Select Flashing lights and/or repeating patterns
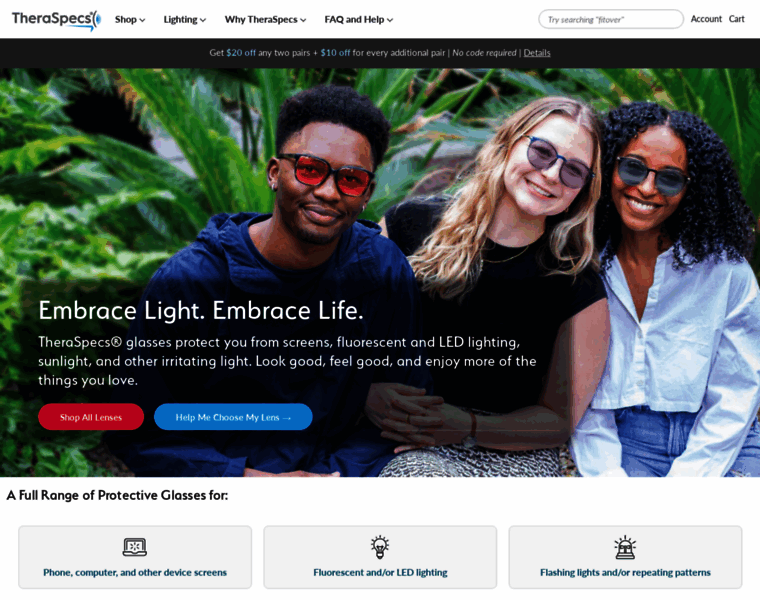This screenshot has height=600, width=760. 625,557
